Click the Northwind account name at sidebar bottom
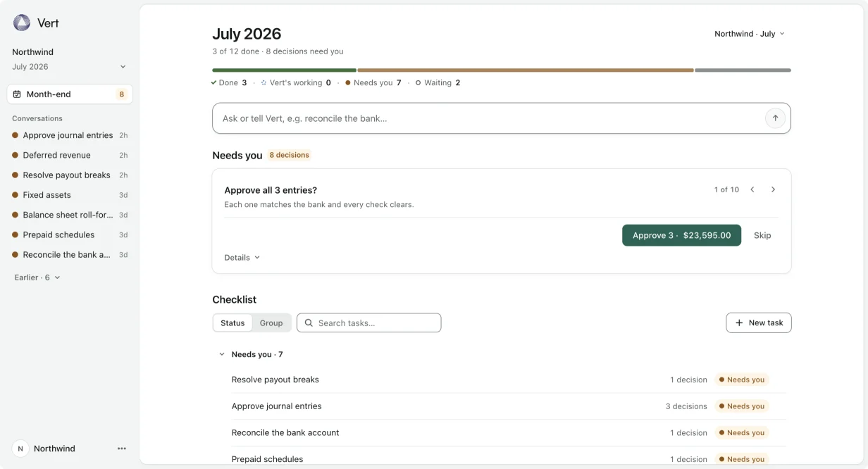This screenshot has height=469, width=868. [54, 449]
